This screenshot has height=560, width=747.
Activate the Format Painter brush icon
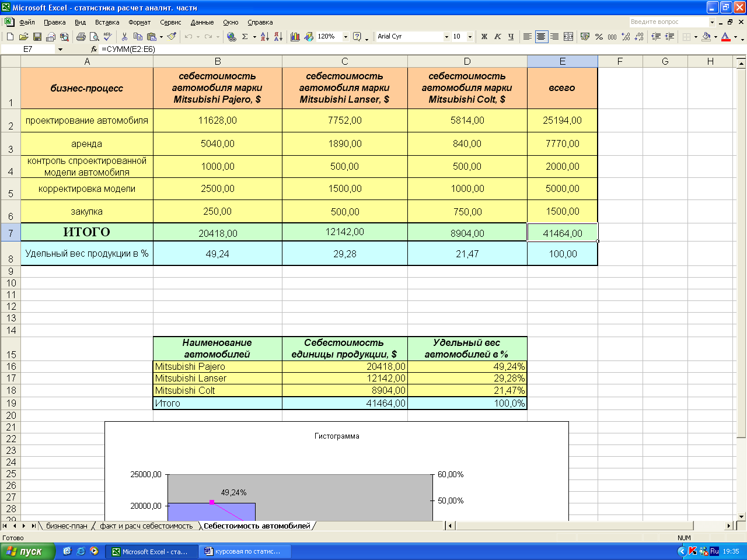(172, 37)
